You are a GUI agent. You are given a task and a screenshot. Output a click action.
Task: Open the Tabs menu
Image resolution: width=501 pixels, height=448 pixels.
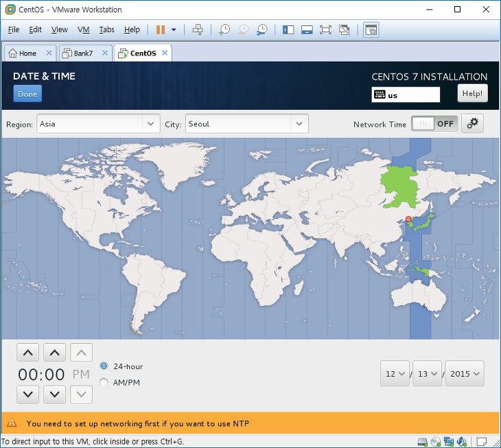pos(106,30)
